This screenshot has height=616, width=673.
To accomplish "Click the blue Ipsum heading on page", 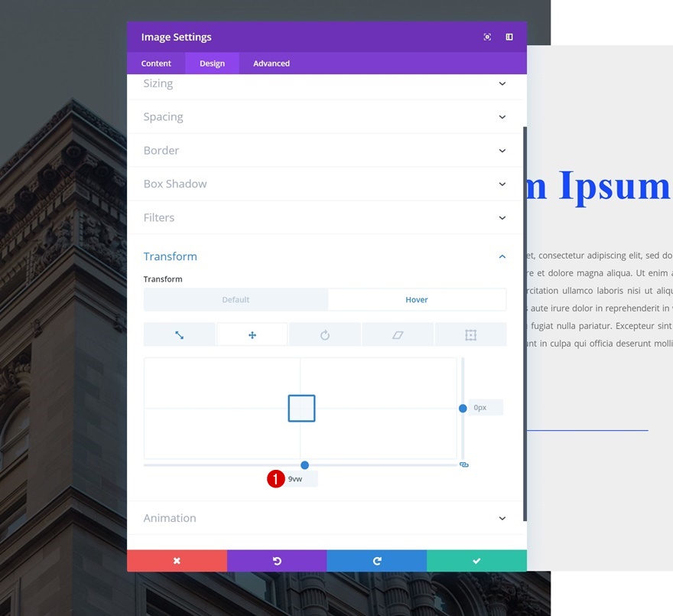I will click(614, 186).
